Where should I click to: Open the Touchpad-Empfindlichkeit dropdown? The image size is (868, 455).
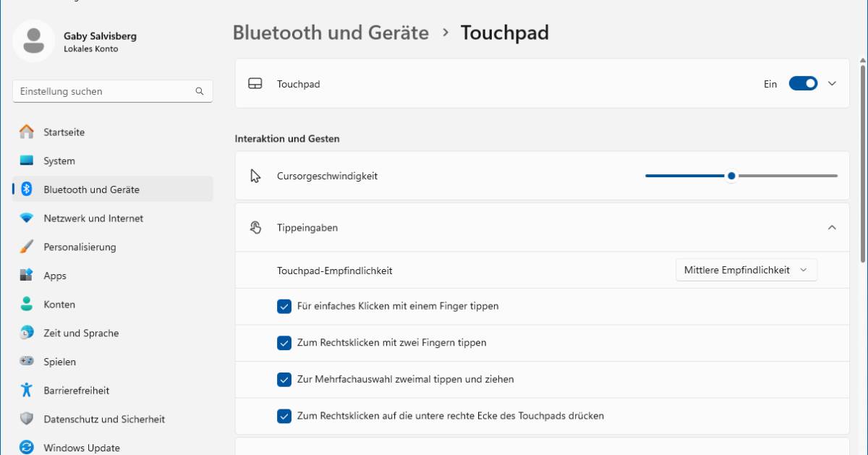coord(746,269)
